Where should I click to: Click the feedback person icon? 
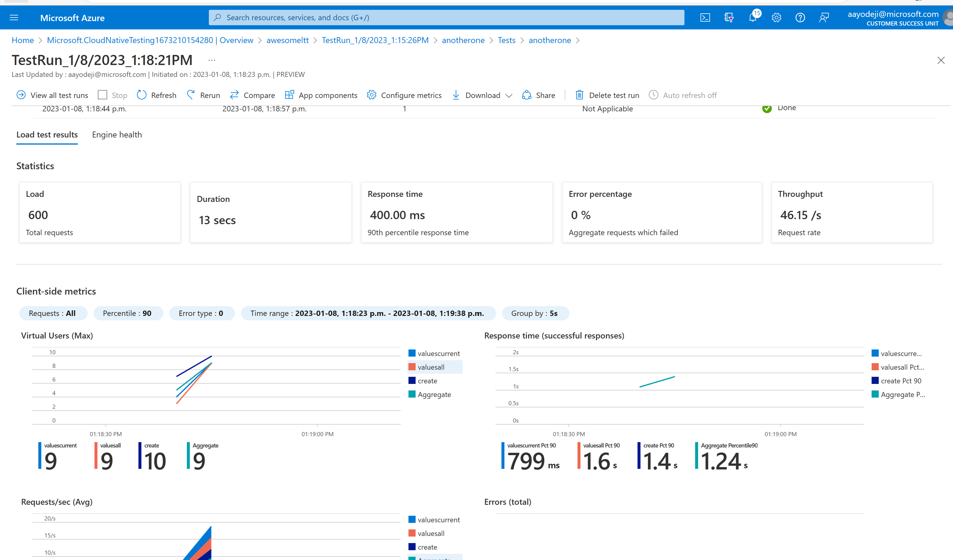pos(824,18)
